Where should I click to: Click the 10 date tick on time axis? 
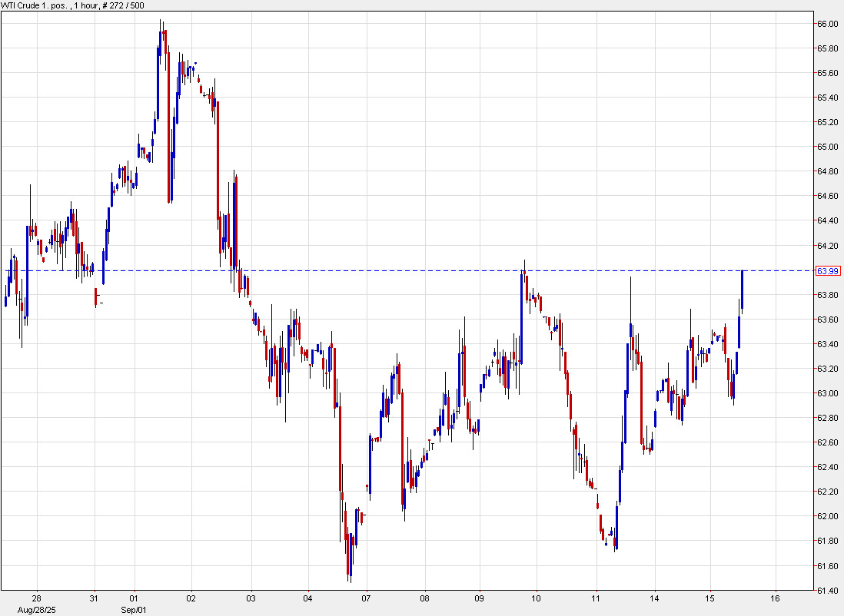click(536, 598)
